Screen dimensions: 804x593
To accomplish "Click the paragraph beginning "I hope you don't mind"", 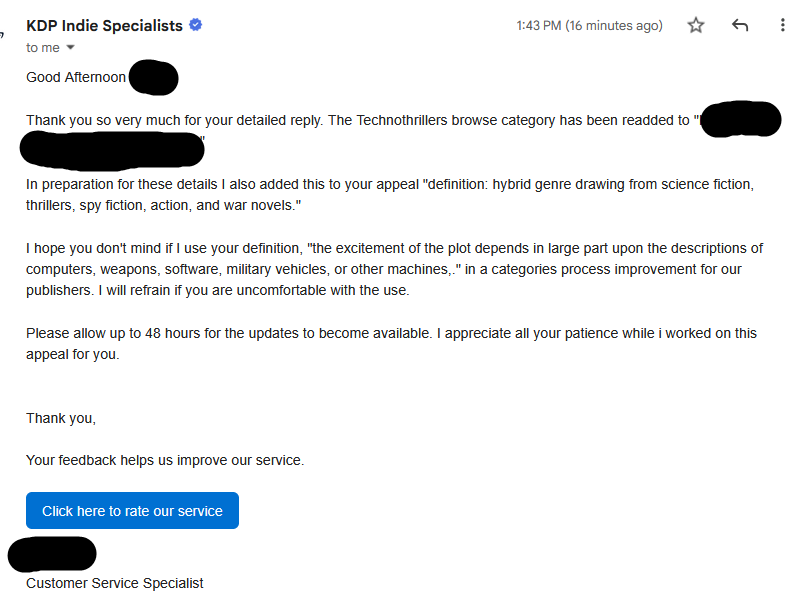I will (394, 269).
